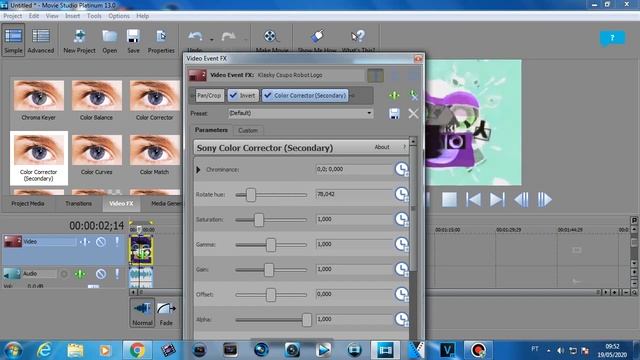Stop playback in the preview
This screenshot has height=360, width=640.
click(x=449, y=200)
